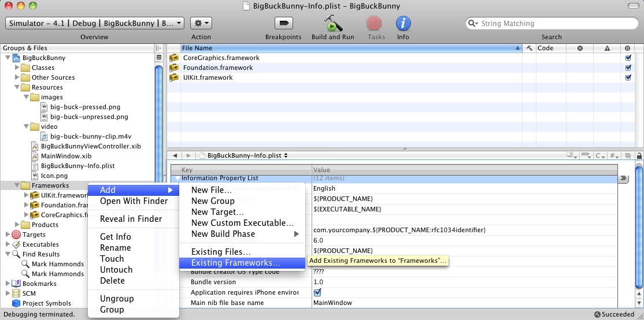Select MainWindow.xib in file tree
Image resolution: width=644 pixels, height=320 pixels.
click(x=66, y=157)
